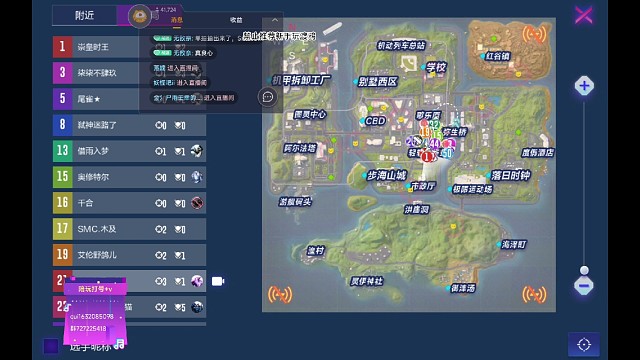Click the map zoom slider handle
Viewport: 640px width, 360px height.
(x=584, y=270)
